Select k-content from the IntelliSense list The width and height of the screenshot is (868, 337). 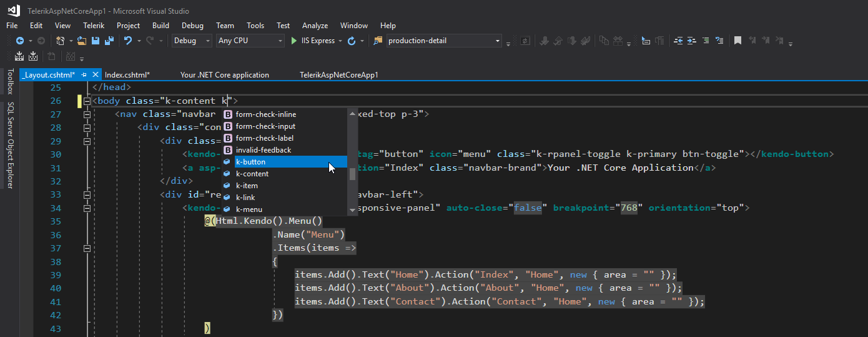coord(252,174)
